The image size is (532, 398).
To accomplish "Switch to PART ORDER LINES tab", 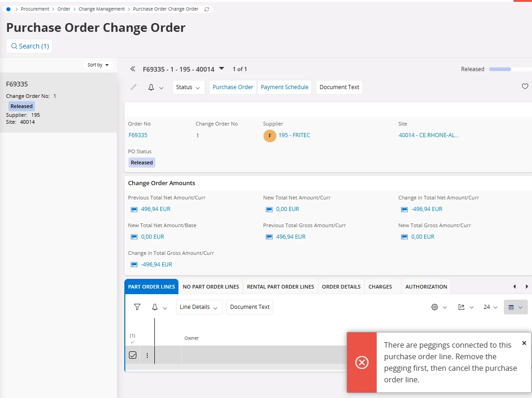I will (151, 286).
